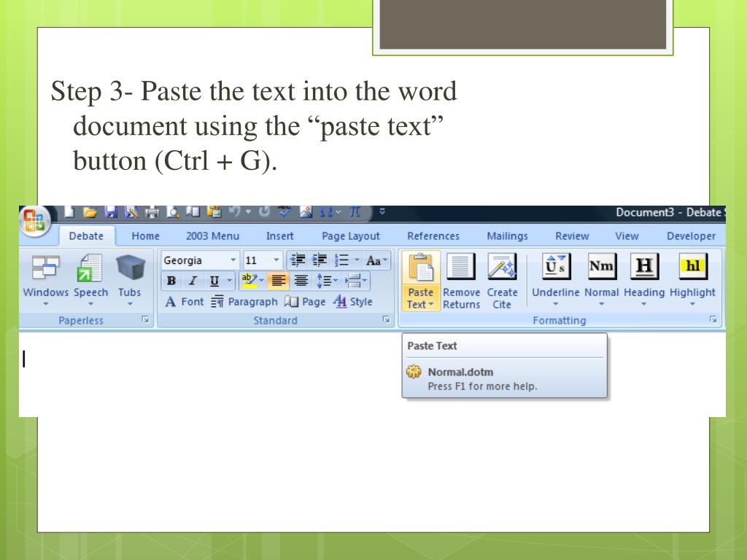
Task: Open the References tab
Action: click(433, 236)
